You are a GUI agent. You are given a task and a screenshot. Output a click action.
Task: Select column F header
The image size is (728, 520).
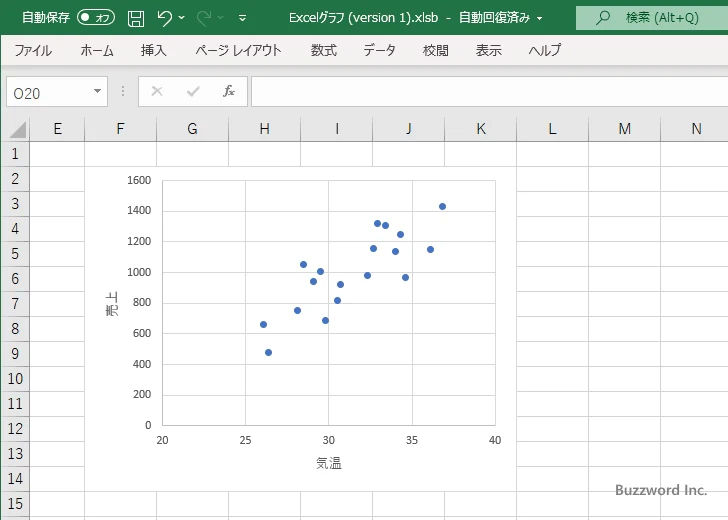click(x=120, y=129)
